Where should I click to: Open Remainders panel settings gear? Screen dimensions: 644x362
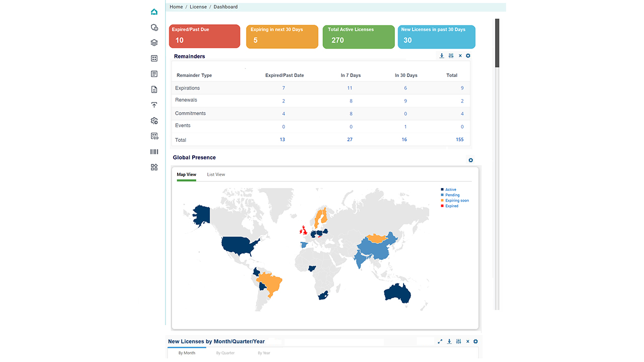click(468, 56)
